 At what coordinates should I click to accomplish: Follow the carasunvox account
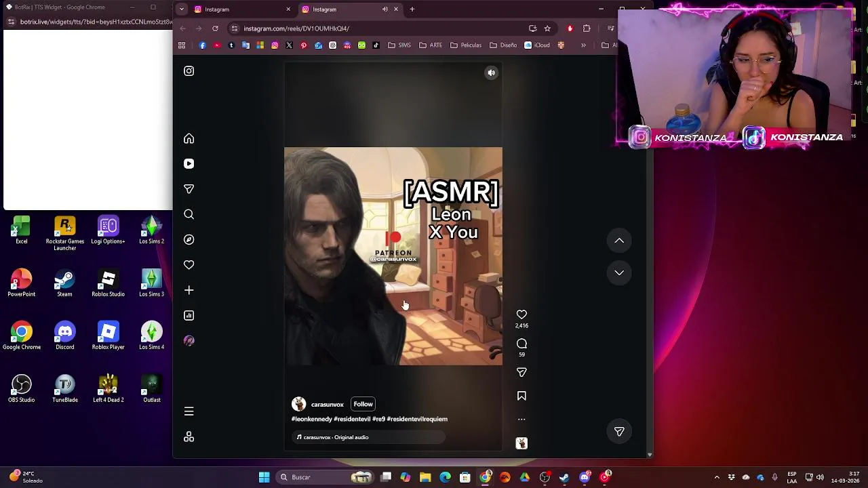(363, 404)
